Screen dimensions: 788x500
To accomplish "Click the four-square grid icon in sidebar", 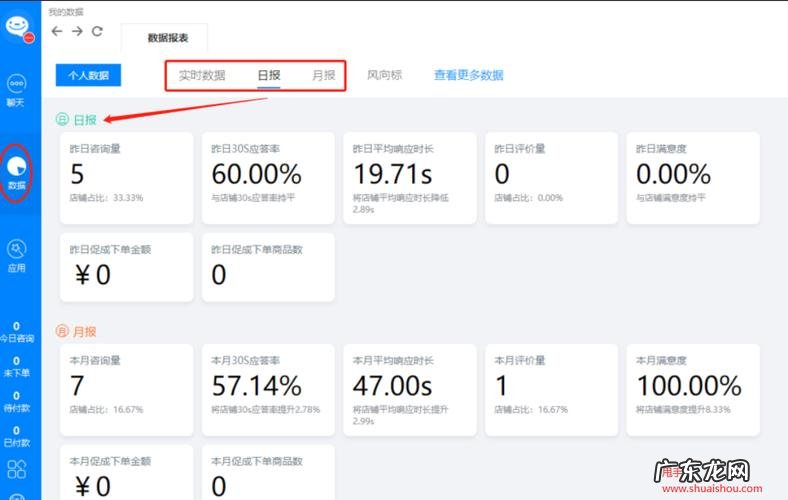I will 17,469.
